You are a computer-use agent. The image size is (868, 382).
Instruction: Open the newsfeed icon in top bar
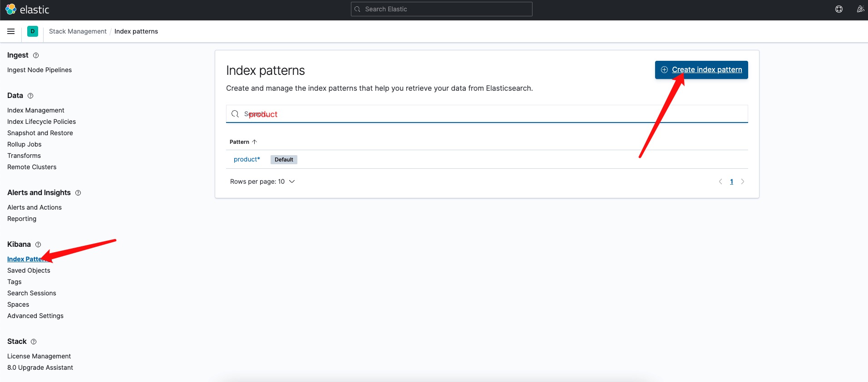860,9
